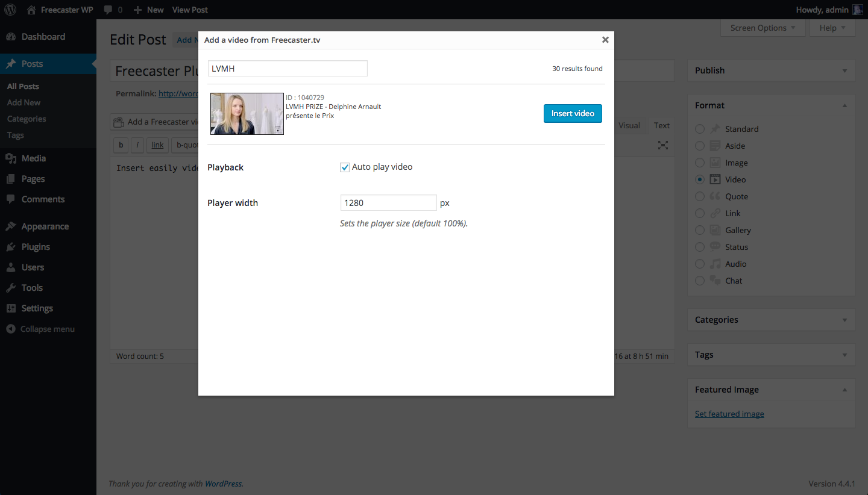The image size is (868, 495).
Task: Open the Tags posts submenu link
Action: (16, 135)
